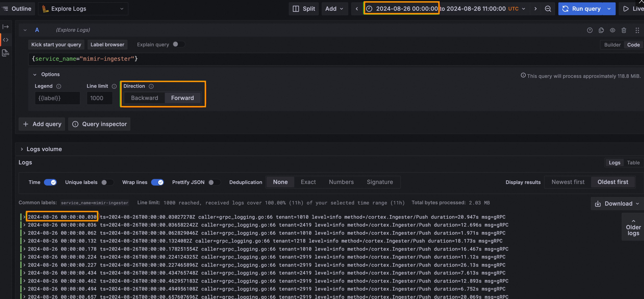Image resolution: width=644 pixels, height=299 pixels.
Task: Click the Direction info icon
Action: coord(151,86)
